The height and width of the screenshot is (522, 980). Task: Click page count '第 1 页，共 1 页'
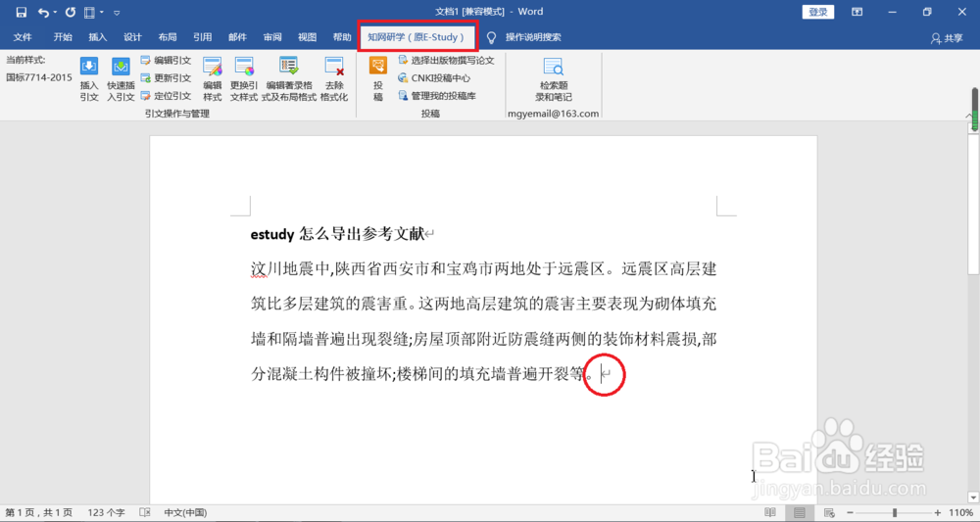click(x=39, y=512)
